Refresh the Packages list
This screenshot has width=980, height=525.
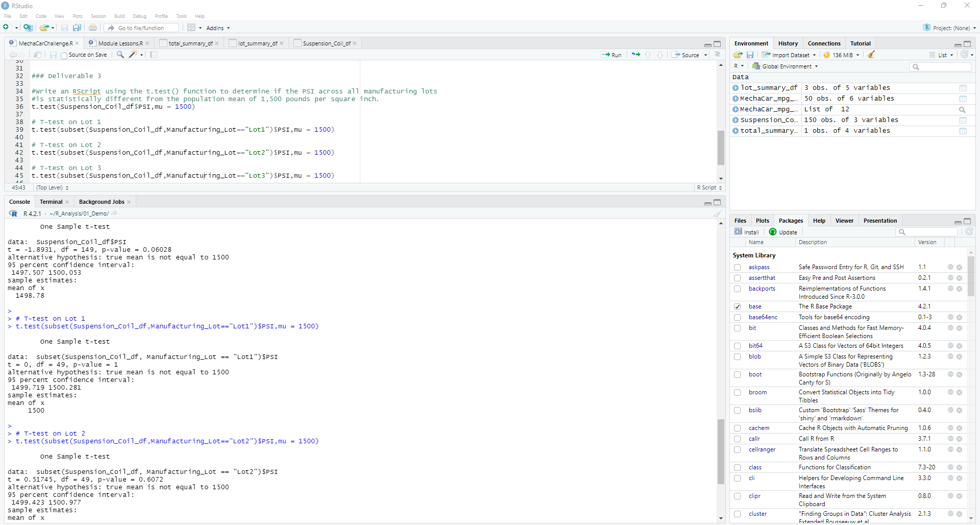coord(969,232)
